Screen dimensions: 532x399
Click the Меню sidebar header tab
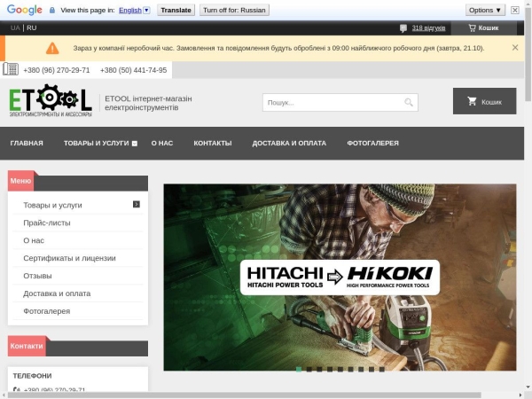click(x=20, y=181)
